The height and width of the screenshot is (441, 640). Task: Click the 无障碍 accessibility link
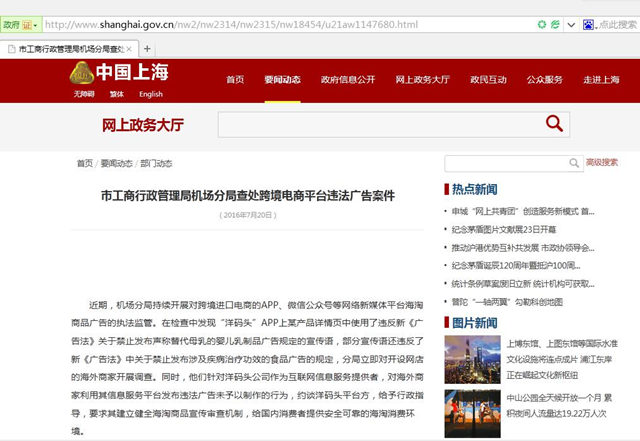point(84,94)
